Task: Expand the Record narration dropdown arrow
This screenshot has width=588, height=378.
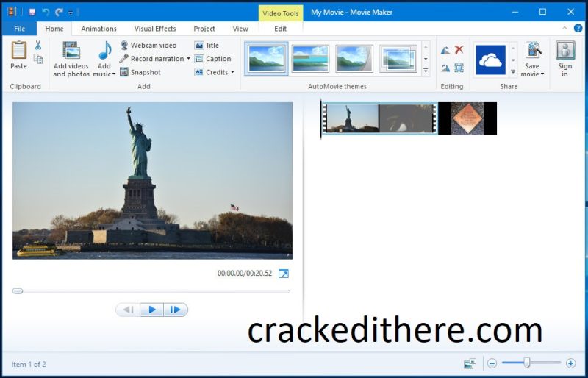Action: point(188,59)
